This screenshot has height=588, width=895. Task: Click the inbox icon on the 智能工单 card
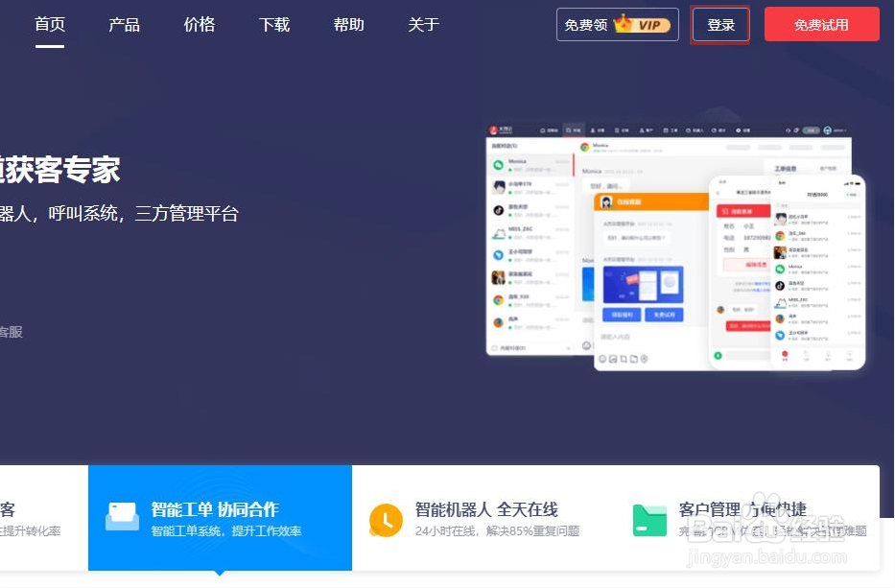(x=122, y=518)
